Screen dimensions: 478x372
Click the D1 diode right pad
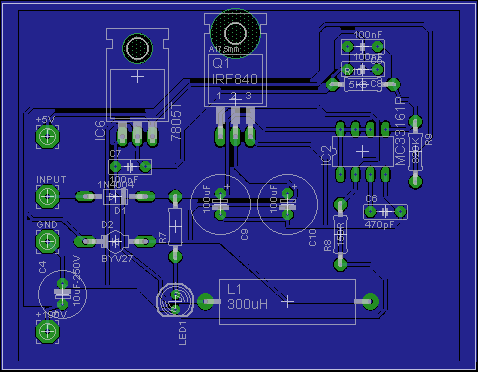click(145, 197)
